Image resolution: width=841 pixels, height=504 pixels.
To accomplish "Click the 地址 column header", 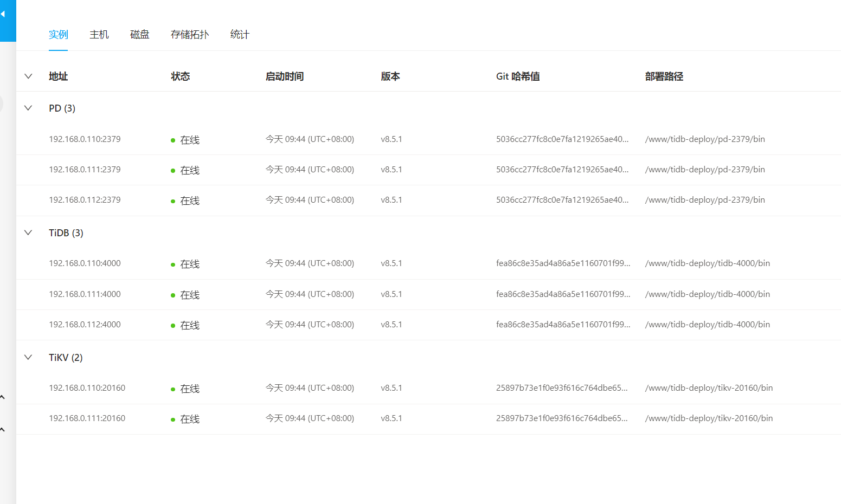I will click(x=58, y=76).
